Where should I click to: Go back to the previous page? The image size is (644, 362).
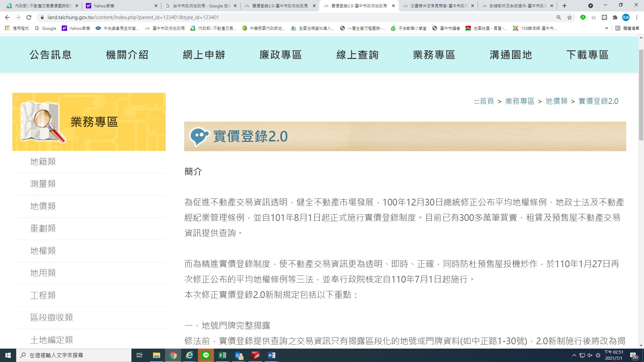[x=7, y=17]
